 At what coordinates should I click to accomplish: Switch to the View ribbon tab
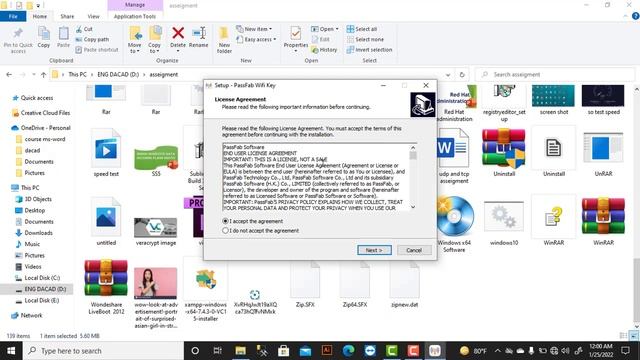coord(93,16)
